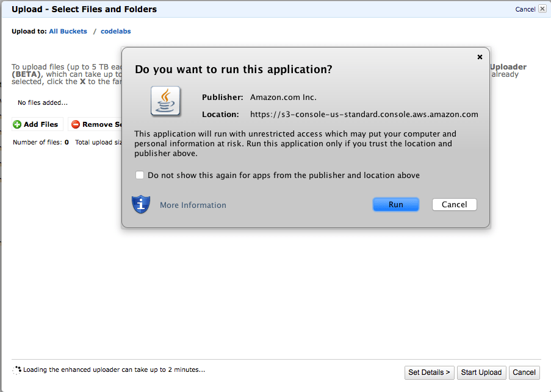Screen dimensions: 551x392
Task: Enable the "Do not show this again" checkbox
Action: (x=140, y=175)
